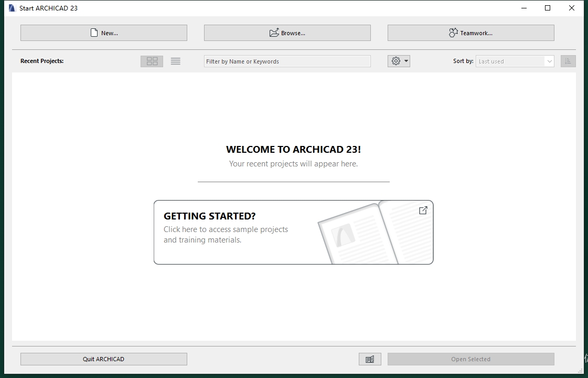Click Quit ARCHICAD button
588x378 pixels.
coord(103,359)
